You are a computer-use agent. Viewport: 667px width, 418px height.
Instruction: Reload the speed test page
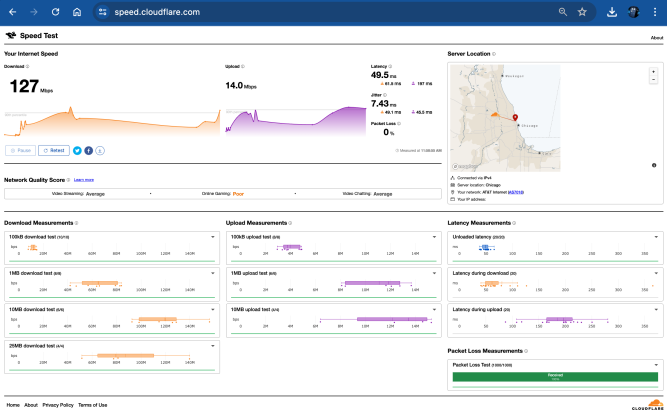(55, 12)
